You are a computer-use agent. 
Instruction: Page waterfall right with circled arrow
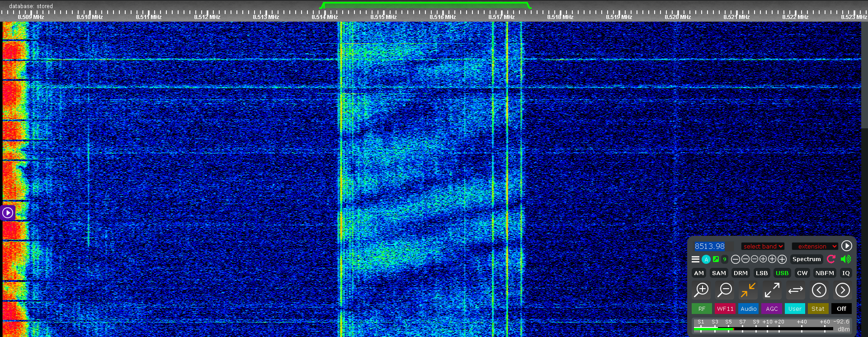click(843, 290)
